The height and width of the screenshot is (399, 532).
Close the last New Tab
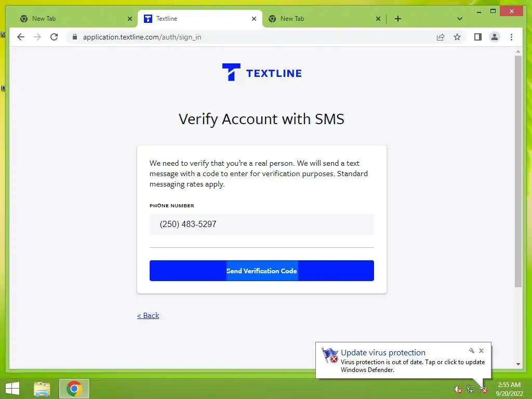tap(378, 19)
